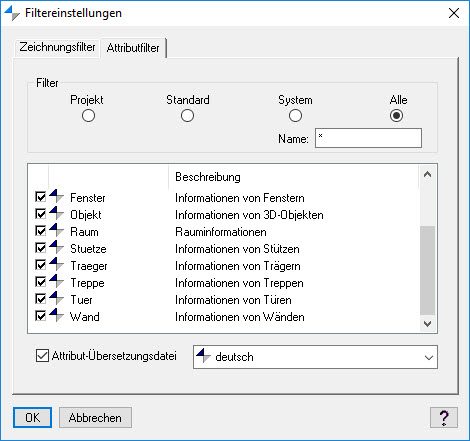Click the Traeger attribute icon
The width and height of the screenshot is (470, 441).
57,264
